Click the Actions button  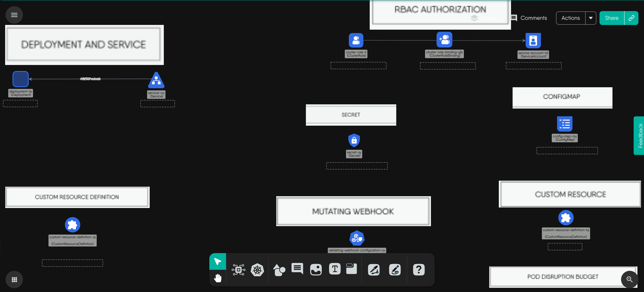571,18
